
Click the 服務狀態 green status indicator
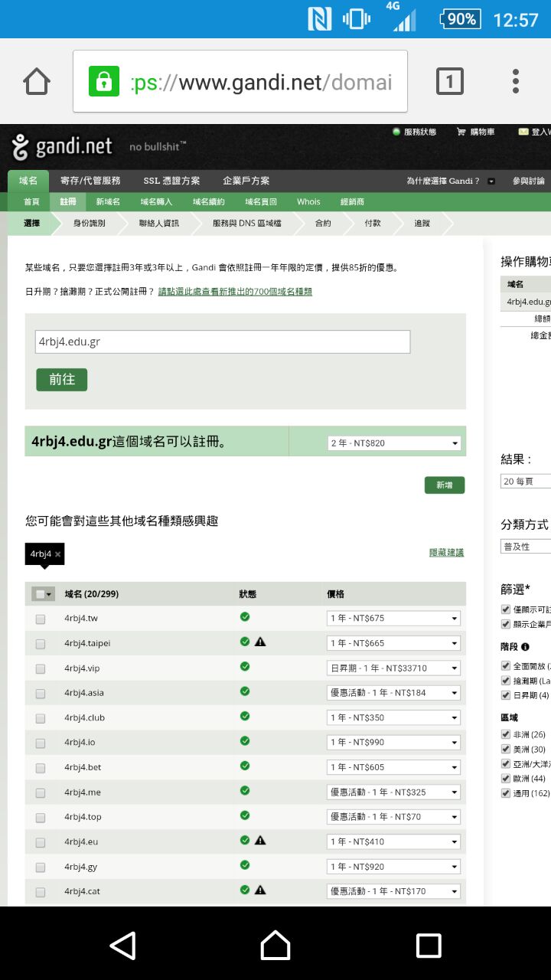(x=396, y=132)
